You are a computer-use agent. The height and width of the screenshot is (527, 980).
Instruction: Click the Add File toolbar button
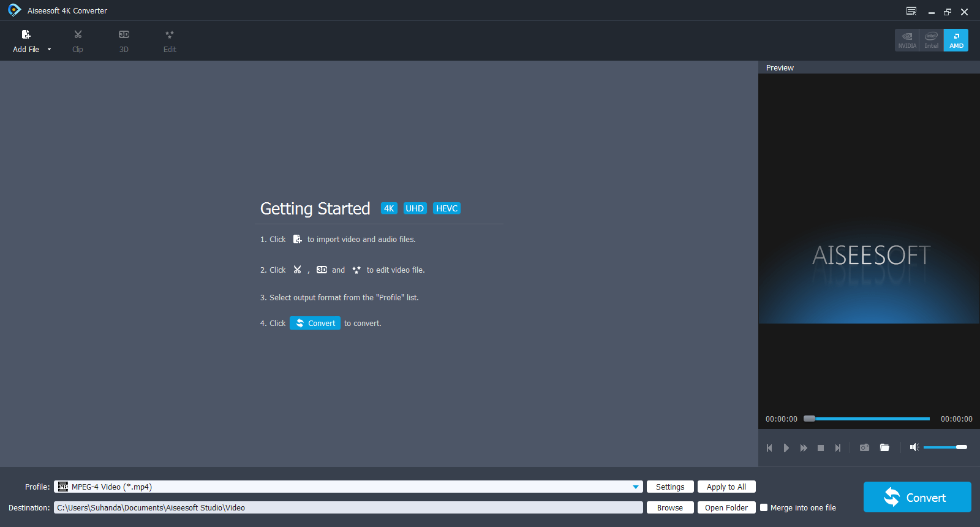coord(26,41)
